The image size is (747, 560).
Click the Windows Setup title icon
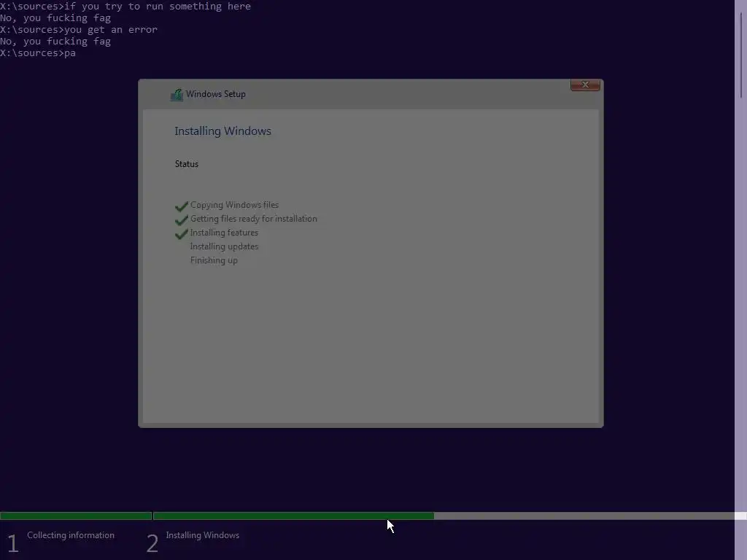pyautogui.click(x=177, y=95)
